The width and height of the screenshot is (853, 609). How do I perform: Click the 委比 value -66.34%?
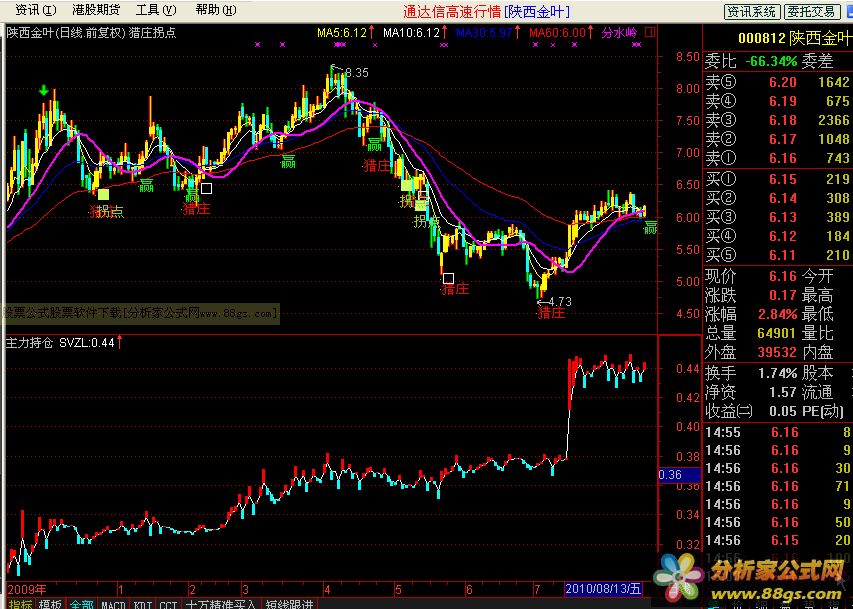click(771, 61)
